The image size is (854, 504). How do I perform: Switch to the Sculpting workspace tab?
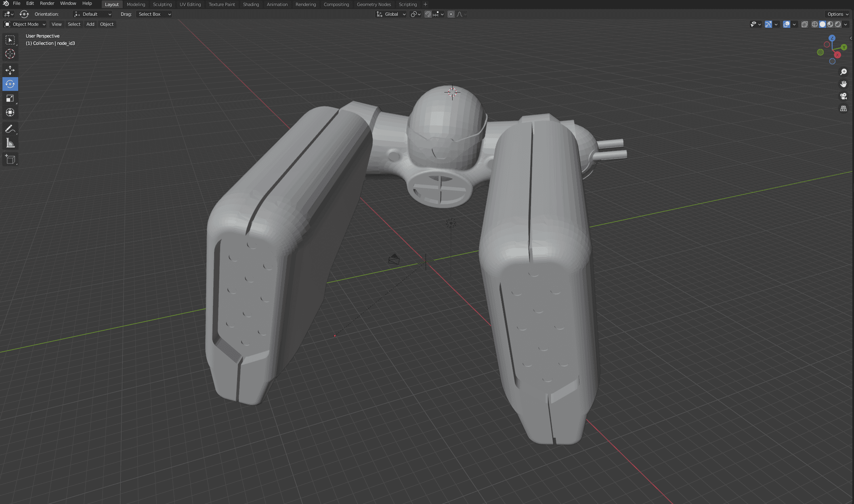[x=162, y=4]
